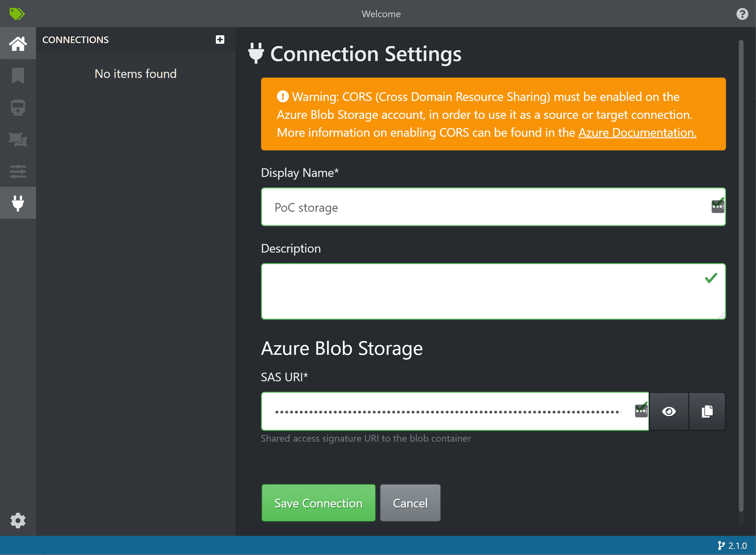Click the 'No items found' text
The image size is (756, 555).
(x=136, y=73)
